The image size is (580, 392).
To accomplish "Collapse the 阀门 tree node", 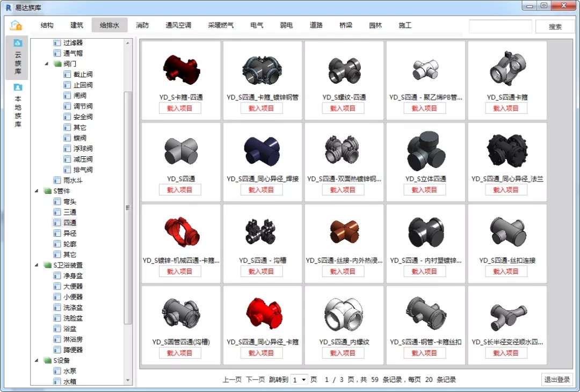I will coord(47,63).
